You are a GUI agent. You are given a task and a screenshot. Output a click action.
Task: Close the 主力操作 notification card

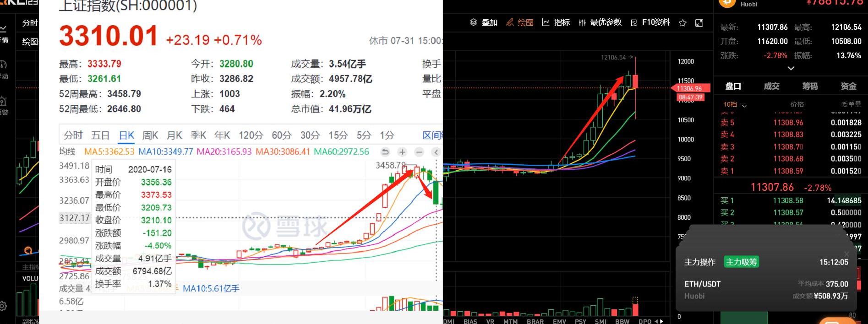pyautogui.click(x=846, y=254)
